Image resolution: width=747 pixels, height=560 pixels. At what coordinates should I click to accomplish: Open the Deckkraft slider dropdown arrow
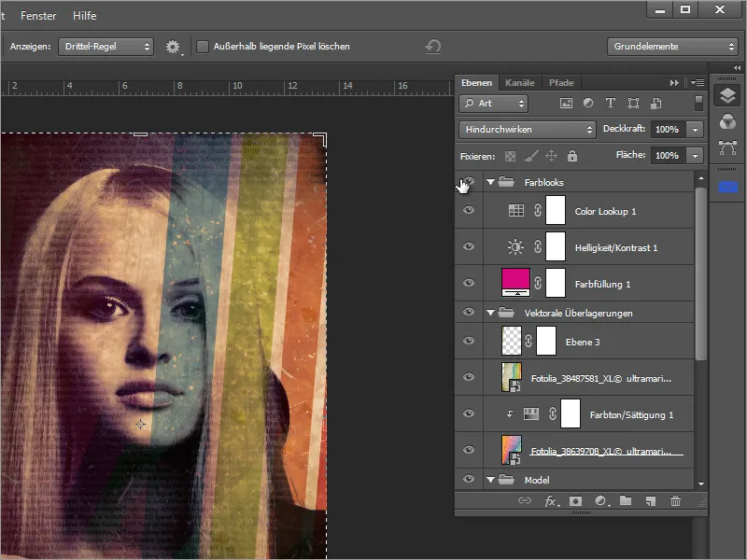point(695,130)
